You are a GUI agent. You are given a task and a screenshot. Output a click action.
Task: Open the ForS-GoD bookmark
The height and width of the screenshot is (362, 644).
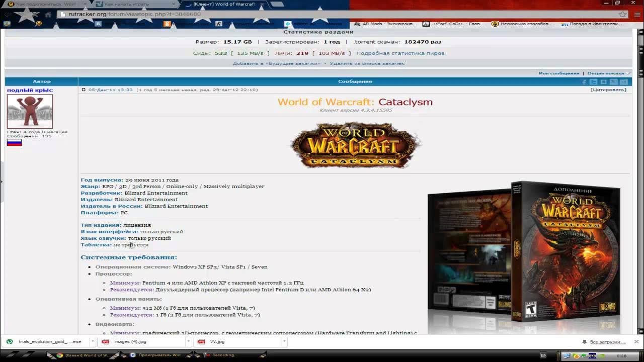coord(454,24)
